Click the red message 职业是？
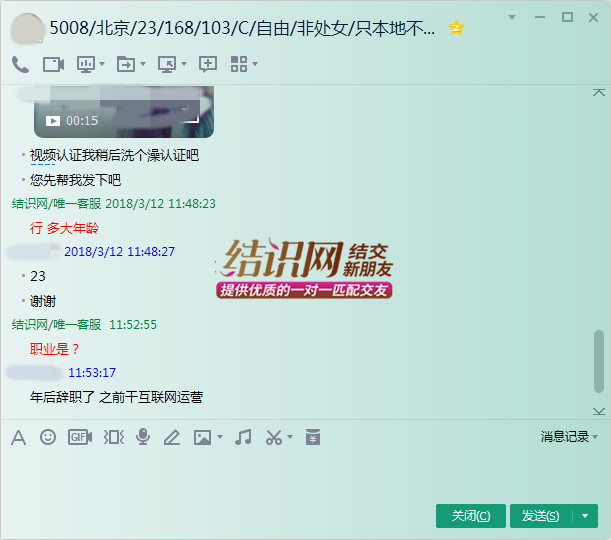The image size is (611, 540). click(55, 349)
